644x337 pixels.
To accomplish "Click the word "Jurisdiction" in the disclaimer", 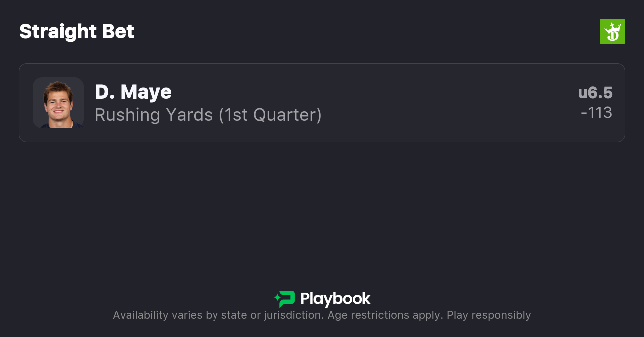I will coord(293,315).
